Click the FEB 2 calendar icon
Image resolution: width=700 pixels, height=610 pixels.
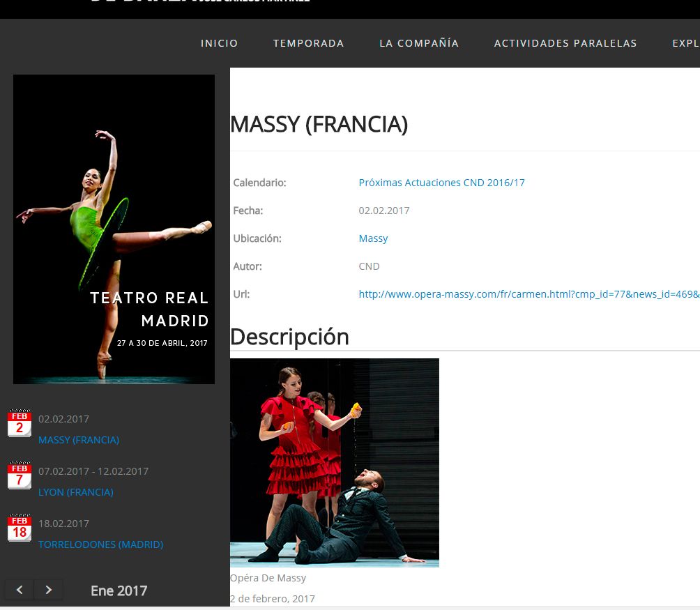(20, 423)
